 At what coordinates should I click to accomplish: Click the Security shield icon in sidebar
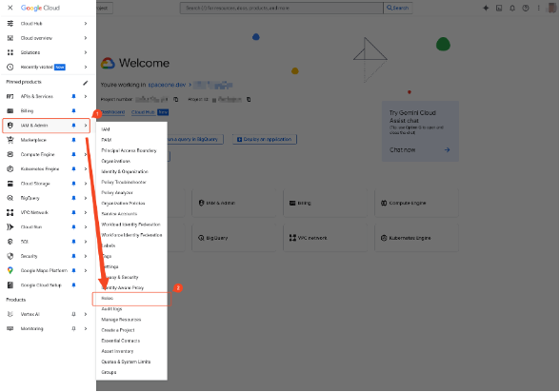tap(10, 256)
